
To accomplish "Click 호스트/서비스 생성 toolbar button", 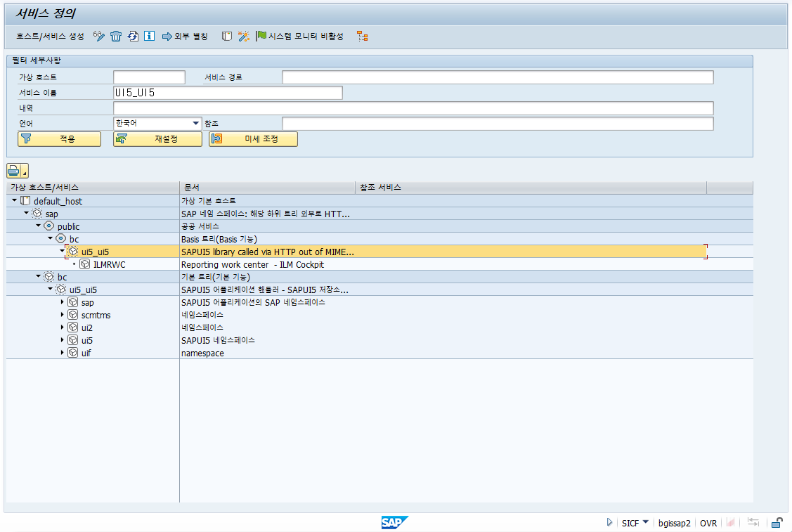I will [x=50, y=37].
